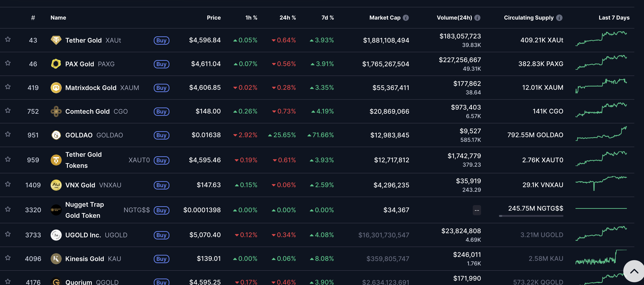The width and height of the screenshot is (644, 285).
Task: Sort by 24h % column header
Action: [x=287, y=17]
